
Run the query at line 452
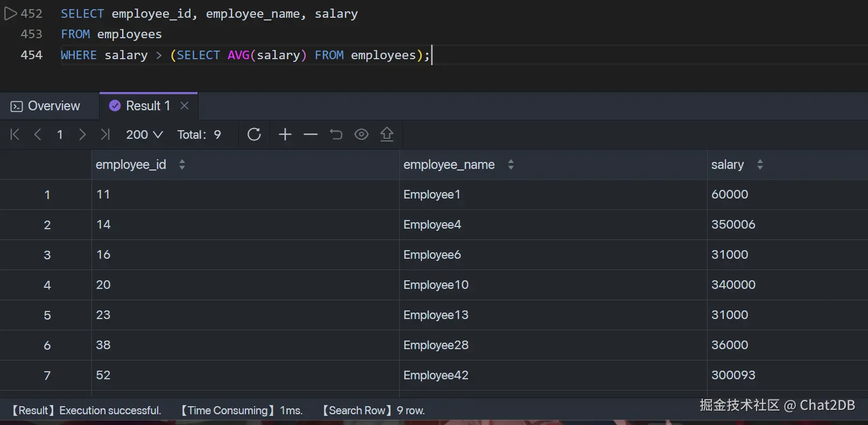[x=11, y=13]
